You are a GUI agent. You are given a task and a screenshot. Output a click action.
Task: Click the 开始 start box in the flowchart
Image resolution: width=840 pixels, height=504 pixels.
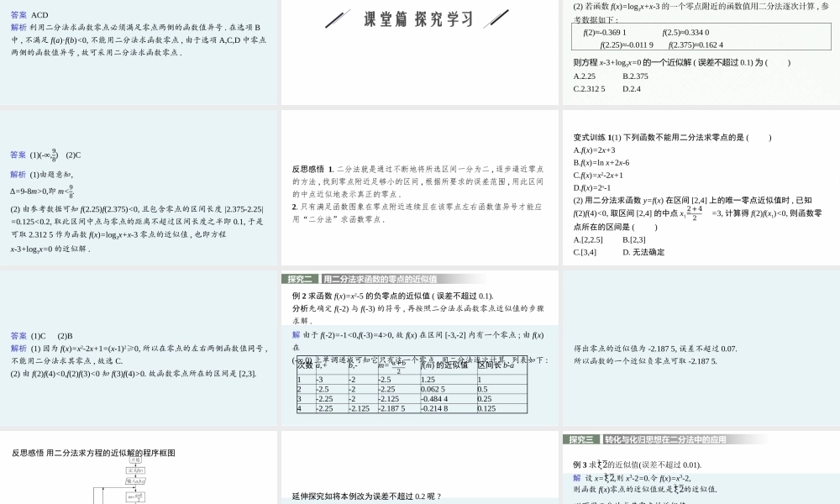pyautogui.click(x=137, y=461)
